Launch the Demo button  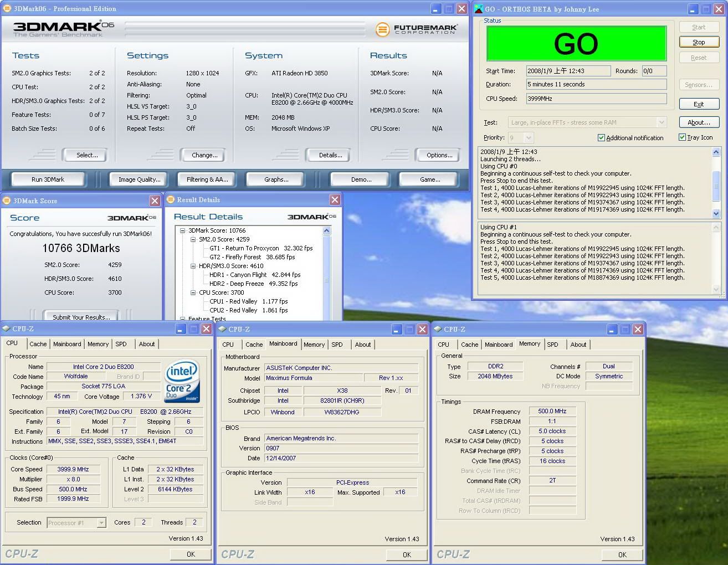[361, 179]
